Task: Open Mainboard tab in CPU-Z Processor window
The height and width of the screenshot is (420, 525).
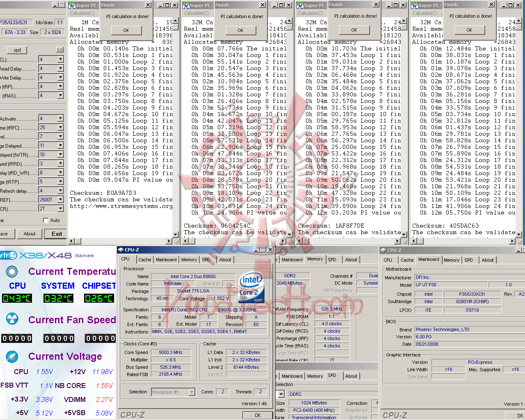Action: point(166,260)
